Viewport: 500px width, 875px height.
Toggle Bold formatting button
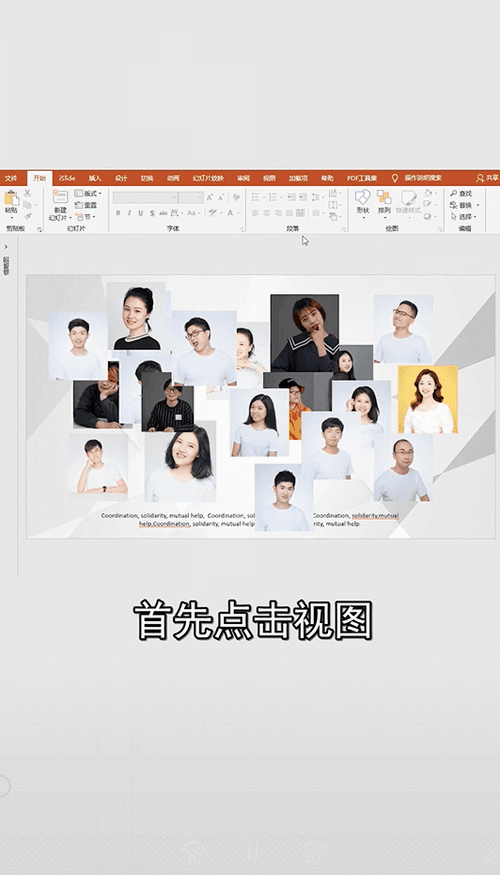[118, 213]
